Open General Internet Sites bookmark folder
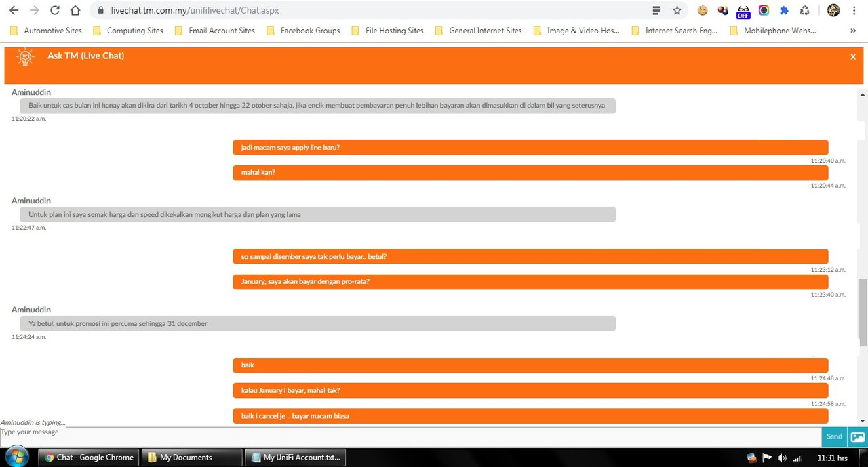The width and height of the screenshot is (868, 467). [x=479, y=31]
